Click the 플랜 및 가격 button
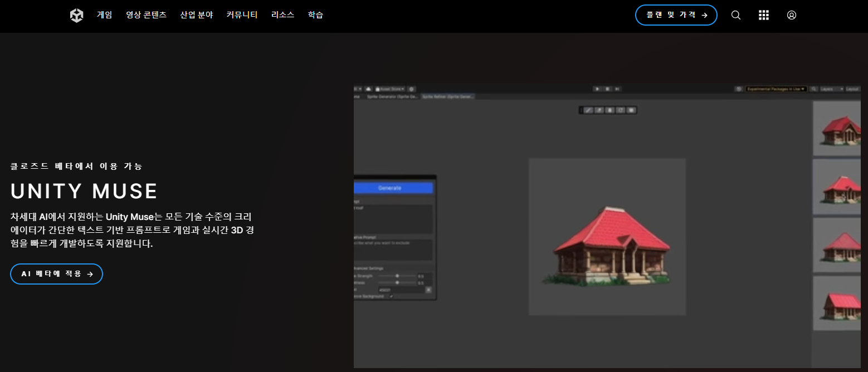The height and width of the screenshot is (372, 868). 676,15
